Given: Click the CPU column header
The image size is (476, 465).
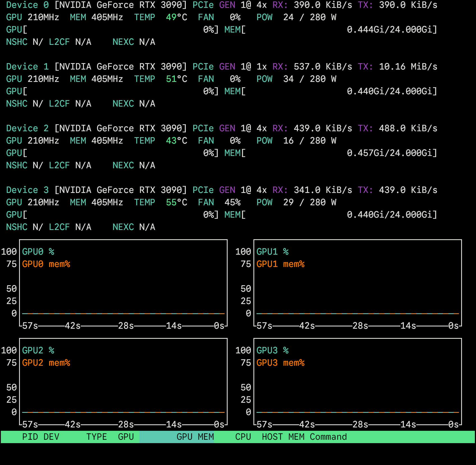Looking at the screenshot, I should 243,437.
